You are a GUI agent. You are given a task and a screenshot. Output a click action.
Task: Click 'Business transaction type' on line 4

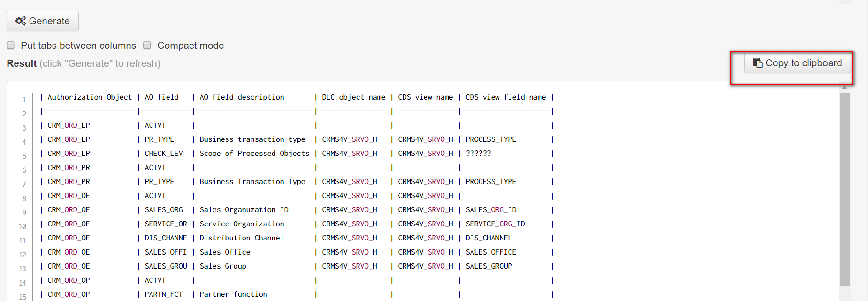click(x=252, y=139)
